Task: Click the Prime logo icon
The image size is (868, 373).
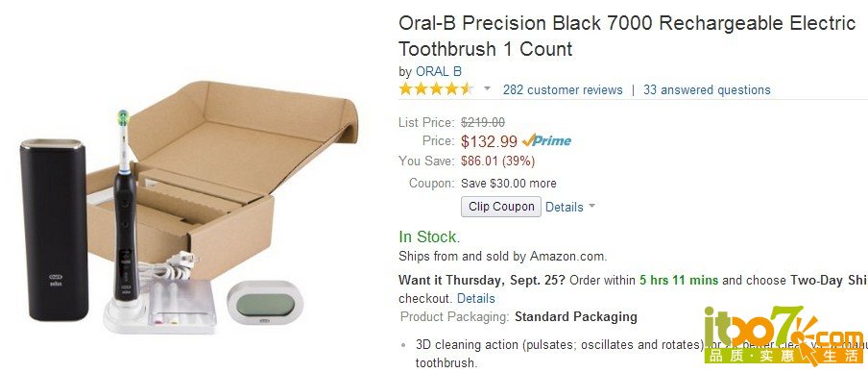Action: (x=546, y=140)
